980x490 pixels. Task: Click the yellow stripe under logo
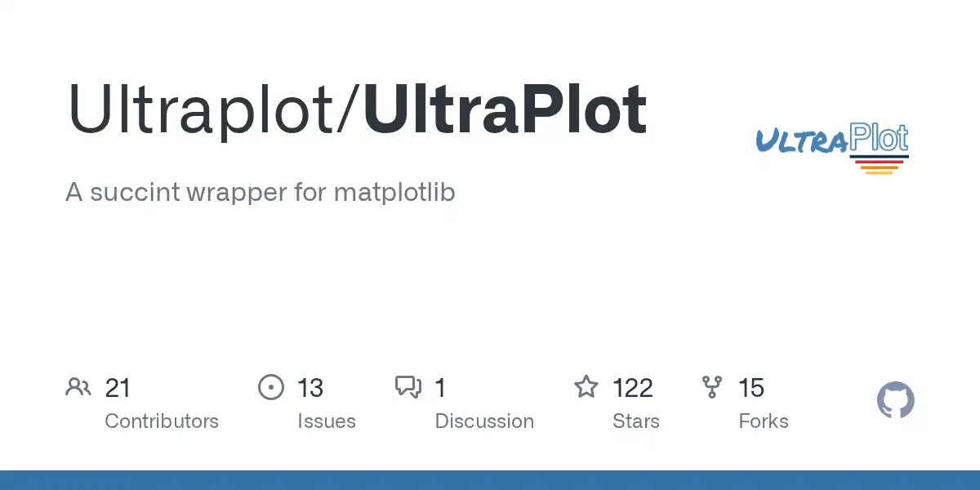878,172
